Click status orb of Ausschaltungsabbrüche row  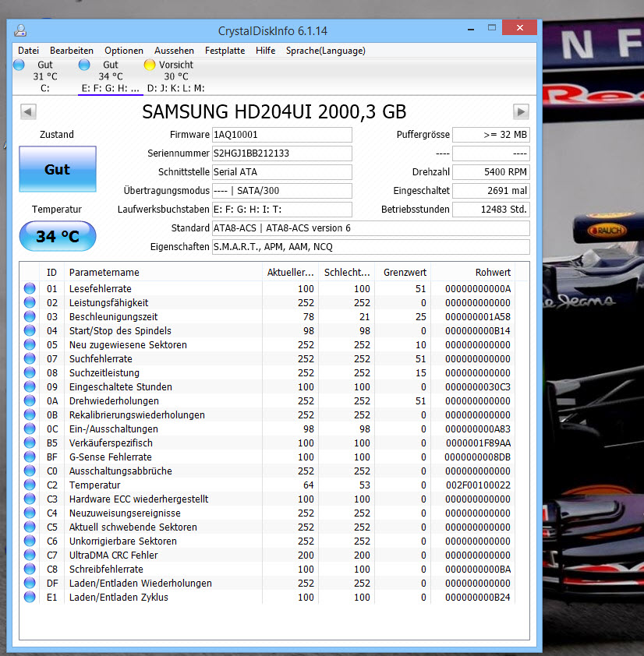click(x=30, y=471)
